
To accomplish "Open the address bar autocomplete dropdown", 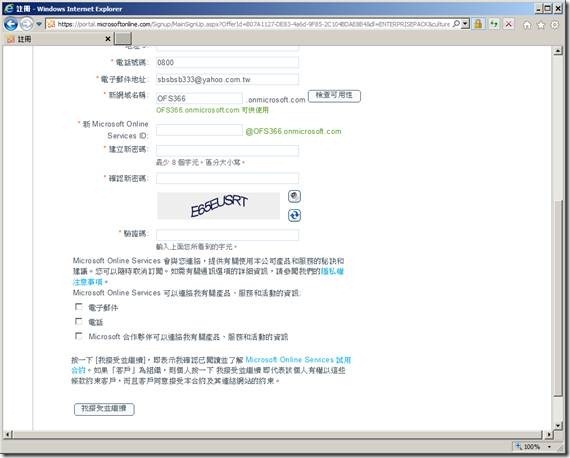I will [x=465, y=24].
